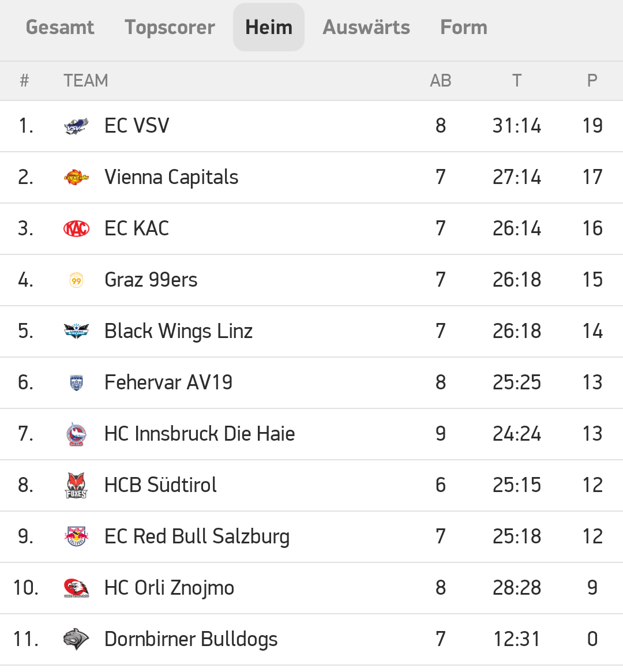Screen dimensions: 623x672
Task: Click the HC Orli Znojmo eagle logo
Action: pyautogui.click(x=76, y=588)
